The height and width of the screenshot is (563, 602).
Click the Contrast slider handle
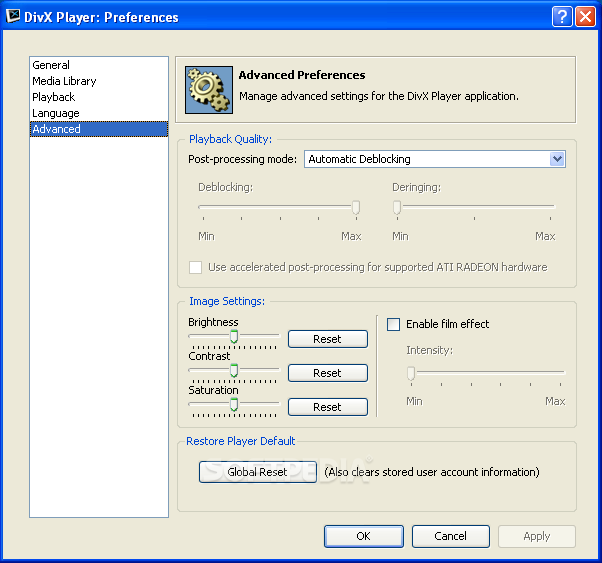tap(234, 370)
